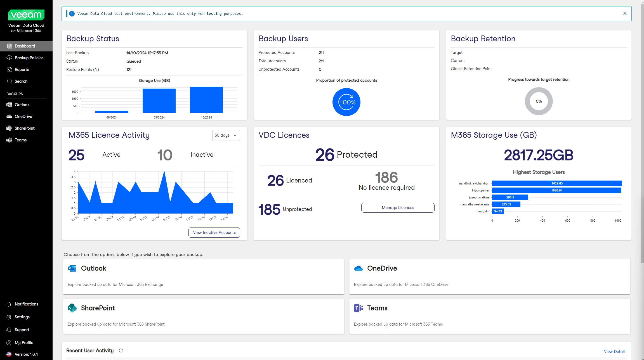
Task: Click the OneDrive cloud icon in sidebar
Action: (9, 117)
